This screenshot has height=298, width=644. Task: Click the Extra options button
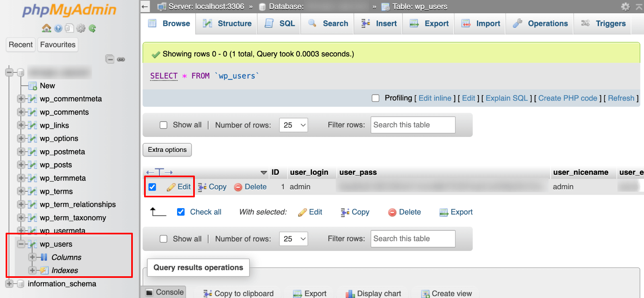tap(167, 150)
